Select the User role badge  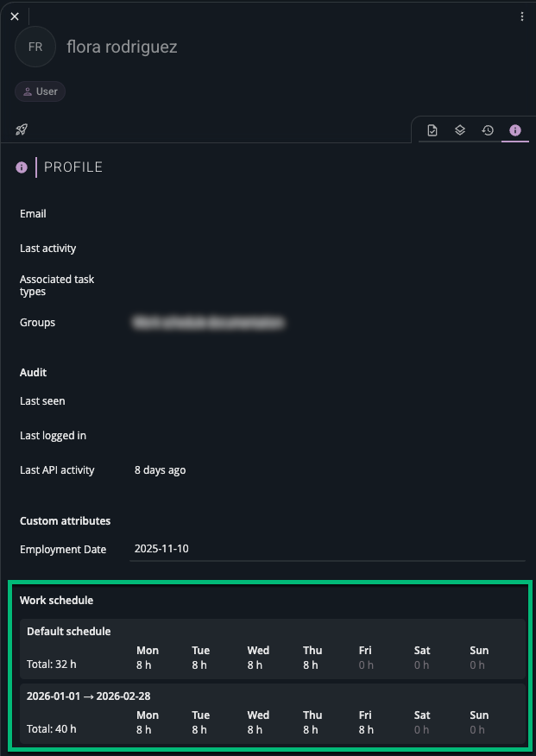pyautogui.click(x=40, y=91)
